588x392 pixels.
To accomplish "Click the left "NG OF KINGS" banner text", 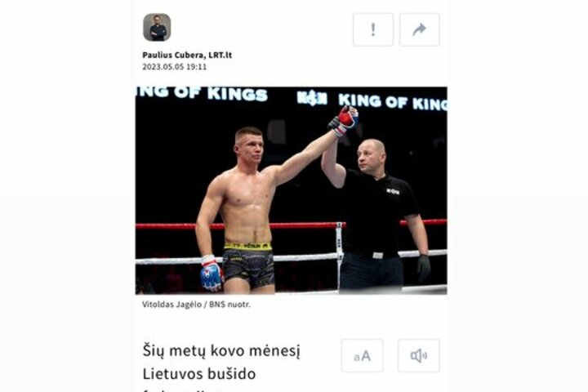I will click(202, 94).
